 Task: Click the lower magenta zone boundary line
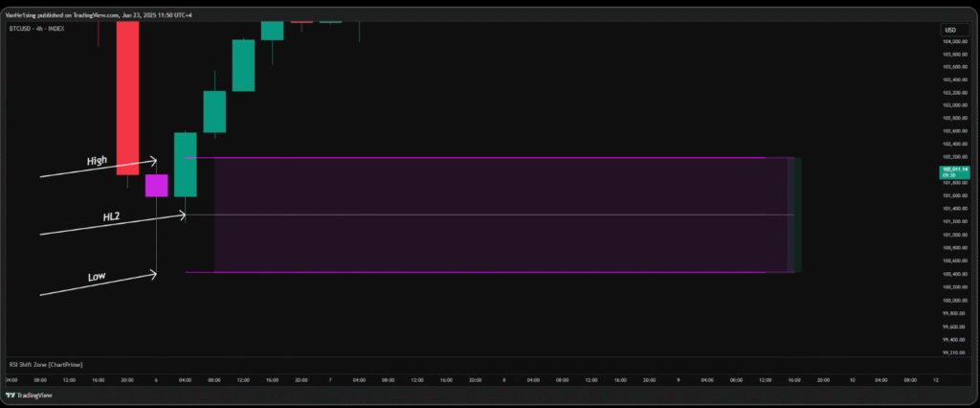[x=479, y=273]
